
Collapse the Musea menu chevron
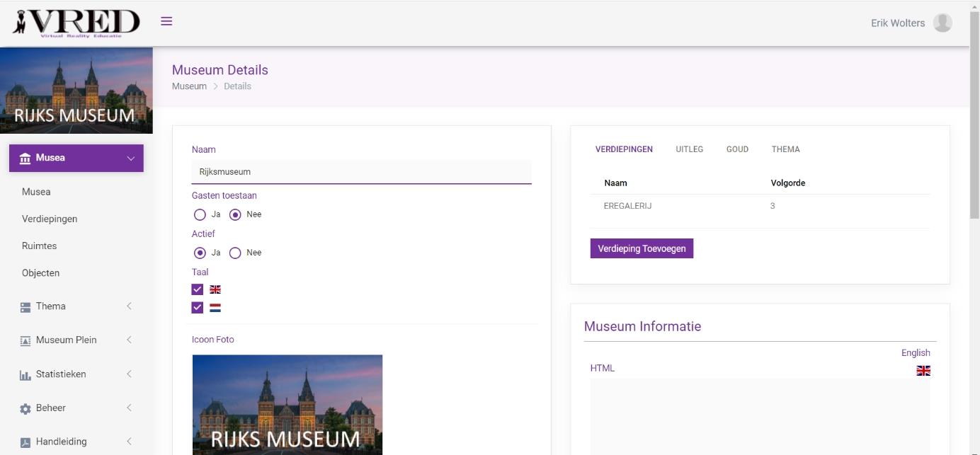coord(130,159)
